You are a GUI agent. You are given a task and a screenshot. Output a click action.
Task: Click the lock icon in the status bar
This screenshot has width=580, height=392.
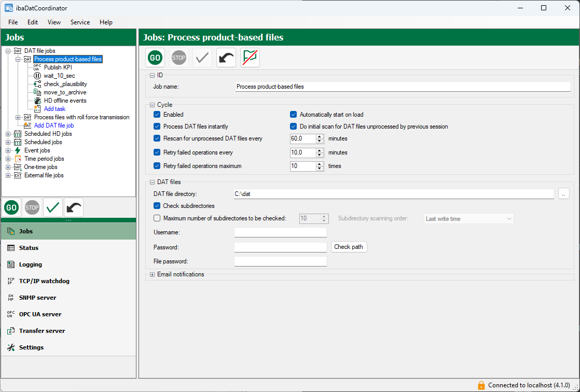[481, 385]
